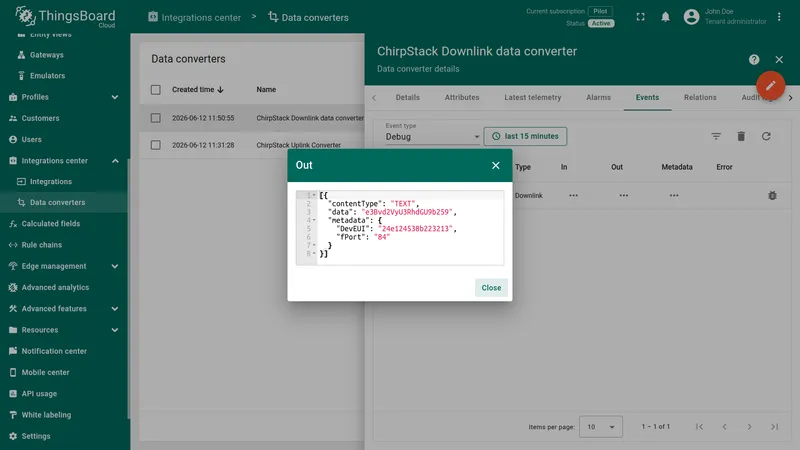Go to last page of events
The width and height of the screenshot is (800, 450).
click(x=774, y=427)
